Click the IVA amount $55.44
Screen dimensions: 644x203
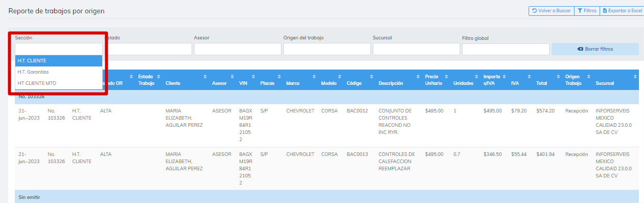coord(519,154)
